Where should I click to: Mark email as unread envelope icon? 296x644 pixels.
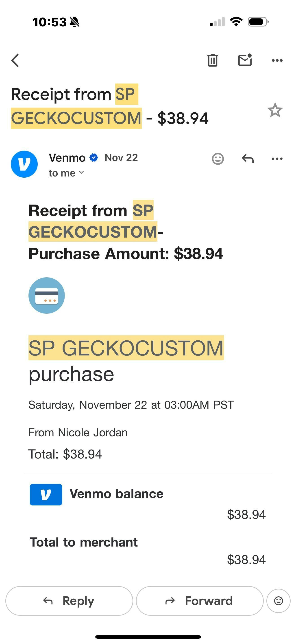[x=245, y=60]
